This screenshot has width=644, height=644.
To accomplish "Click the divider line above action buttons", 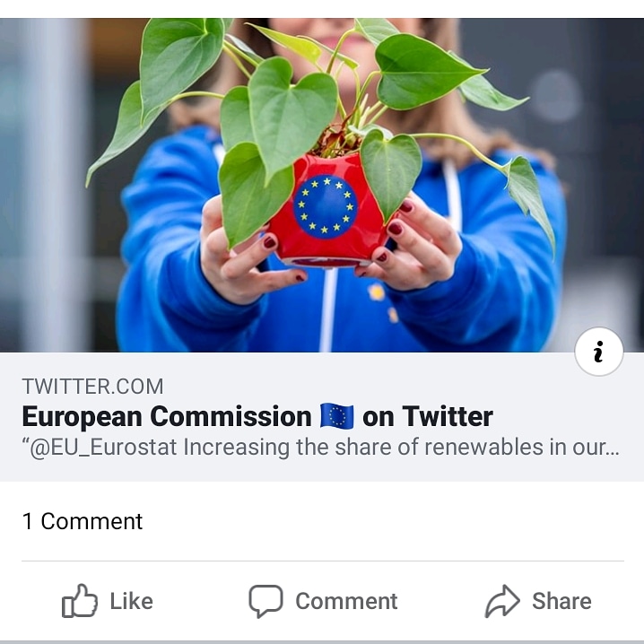I will click(x=323, y=561).
